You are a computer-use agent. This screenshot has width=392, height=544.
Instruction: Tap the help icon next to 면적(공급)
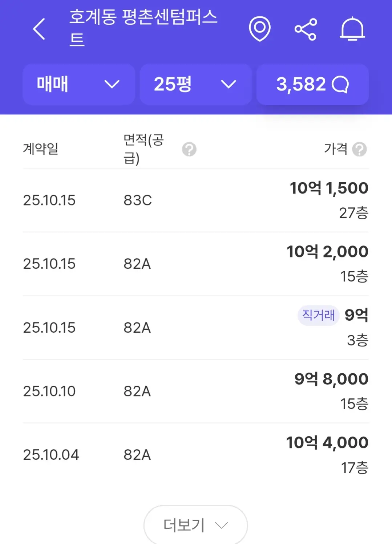coord(189,149)
